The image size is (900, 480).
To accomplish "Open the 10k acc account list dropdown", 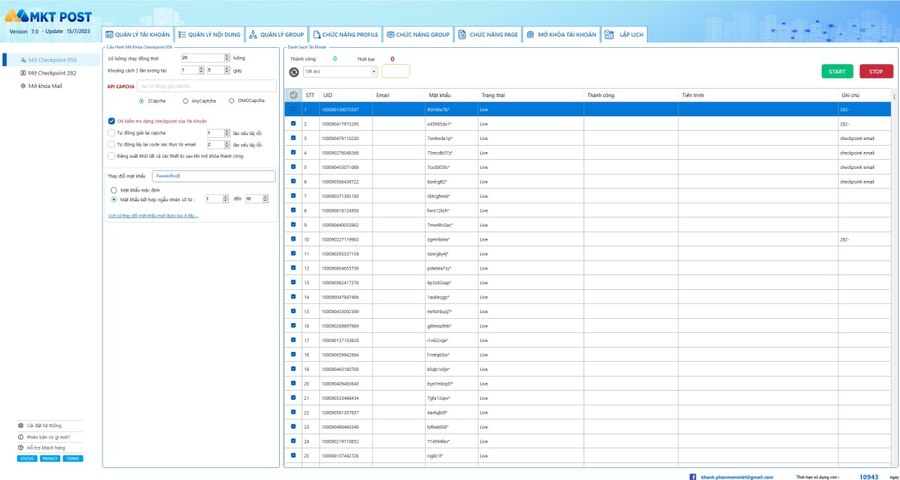I will (x=340, y=72).
